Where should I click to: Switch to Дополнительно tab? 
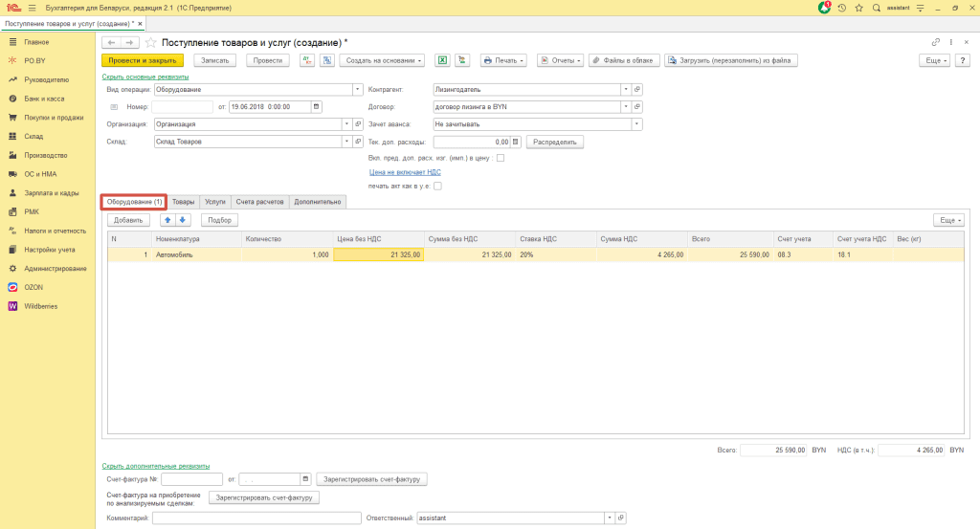pyautogui.click(x=318, y=202)
